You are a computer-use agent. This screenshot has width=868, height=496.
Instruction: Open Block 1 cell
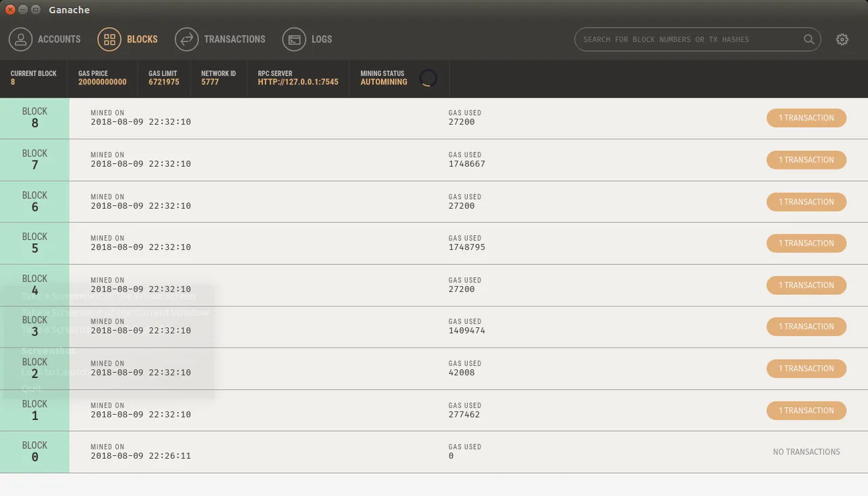35,411
